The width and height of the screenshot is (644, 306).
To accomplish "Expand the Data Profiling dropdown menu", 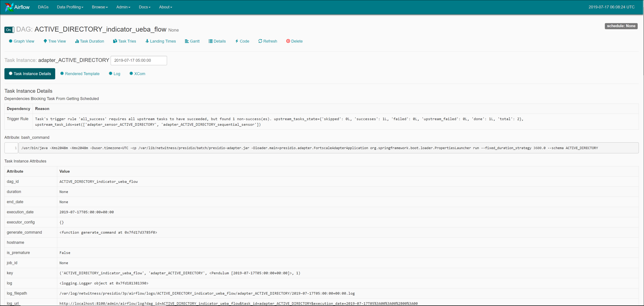I will 70,7.
